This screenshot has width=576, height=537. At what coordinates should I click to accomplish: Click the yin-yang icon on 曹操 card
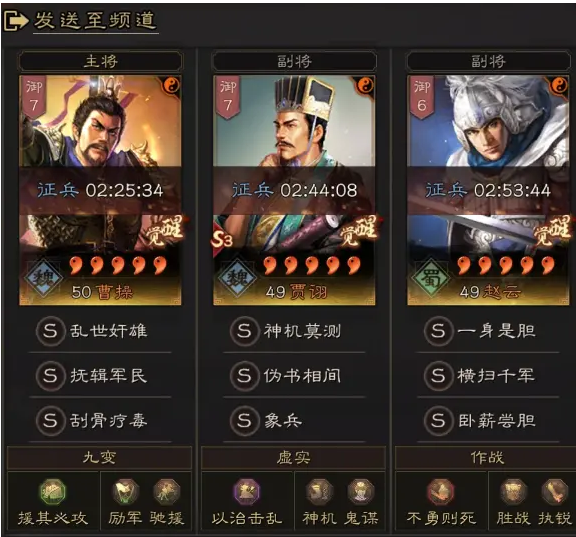pyautogui.click(x=172, y=86)
